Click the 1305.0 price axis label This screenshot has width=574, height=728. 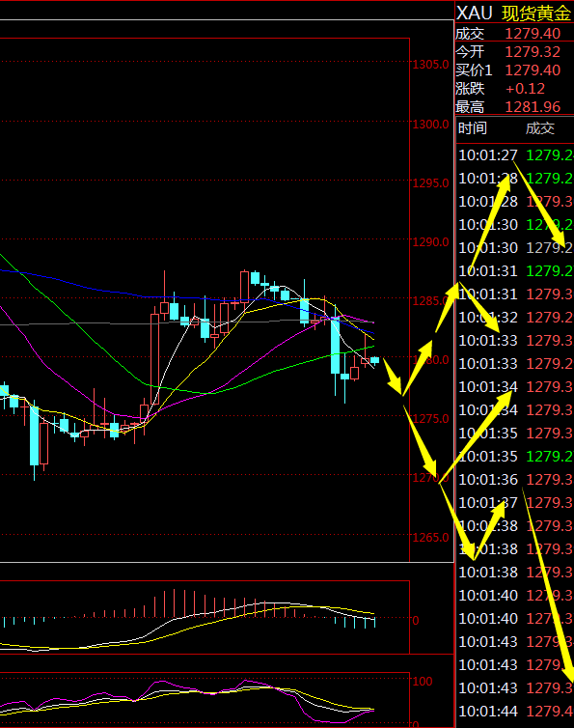[x=430, y=64]
